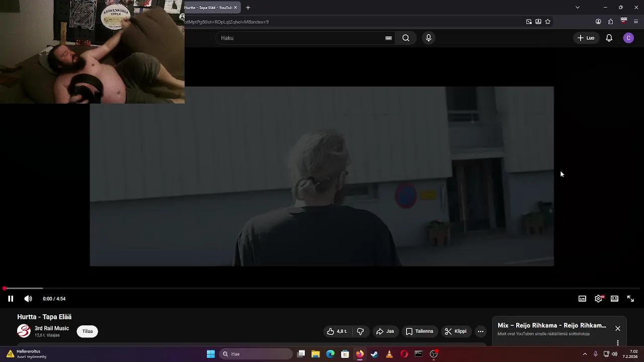
Task: Dislike the video with thumbs down
Action: pos(360,331)
